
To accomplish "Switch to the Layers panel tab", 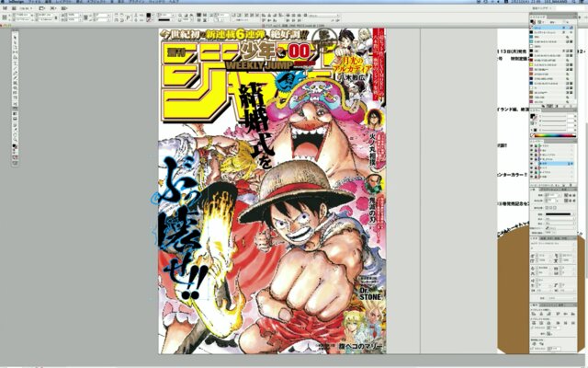I will [537, 141].
